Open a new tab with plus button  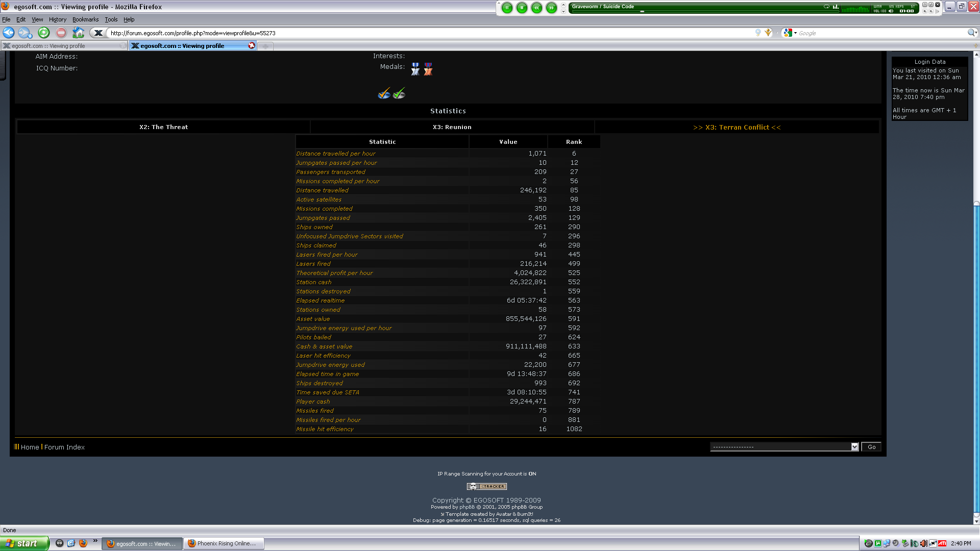265,46
